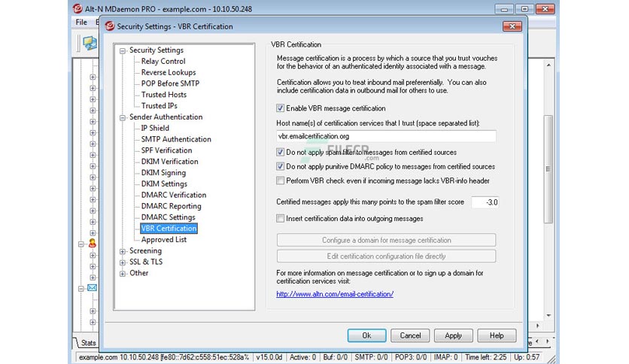This screenshot has width=629, height=364.
Task: Click the spam filter score points field
Action: click(485, 202)
